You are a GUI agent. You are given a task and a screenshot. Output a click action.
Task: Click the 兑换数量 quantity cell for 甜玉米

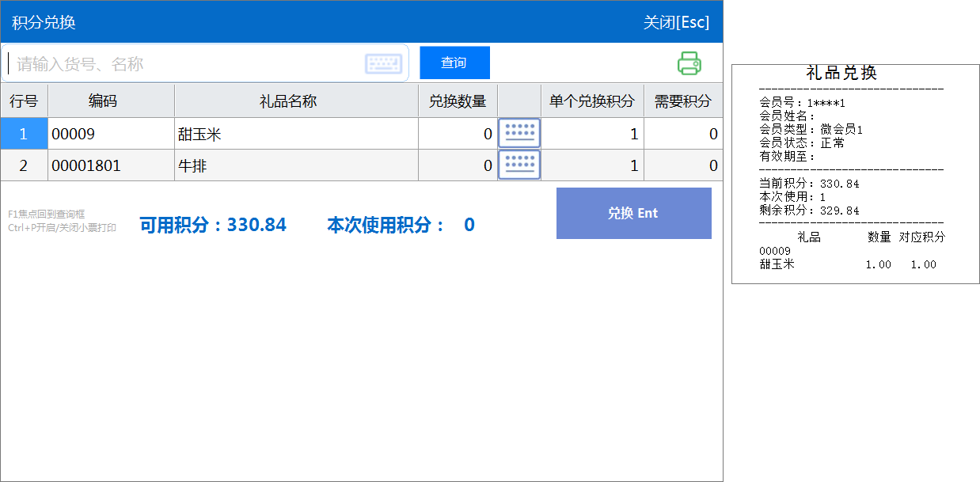click(458, 135)
